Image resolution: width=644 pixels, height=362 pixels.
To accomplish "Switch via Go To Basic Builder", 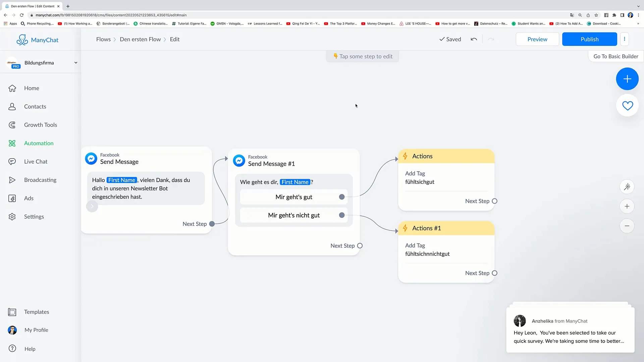I will coord(616,56).
